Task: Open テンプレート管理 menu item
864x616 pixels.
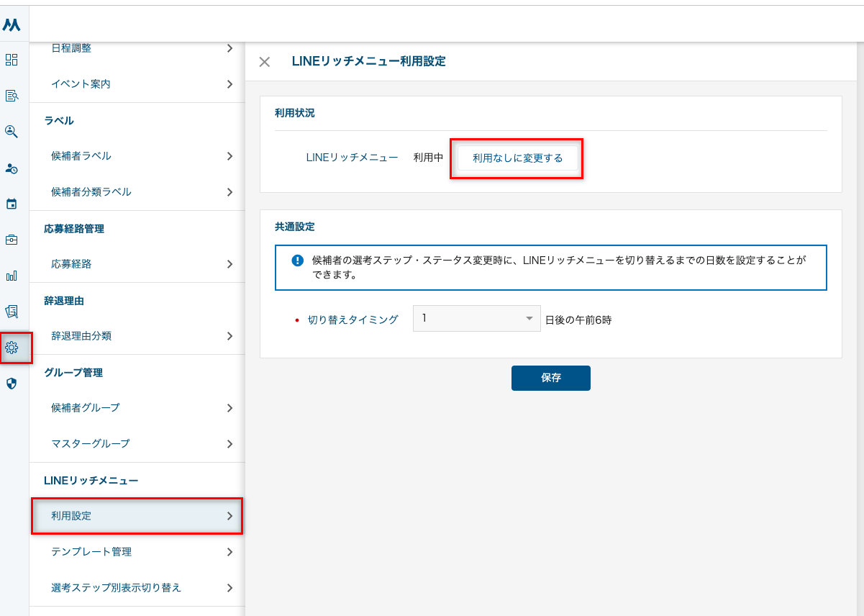Action: coord(137,552)
